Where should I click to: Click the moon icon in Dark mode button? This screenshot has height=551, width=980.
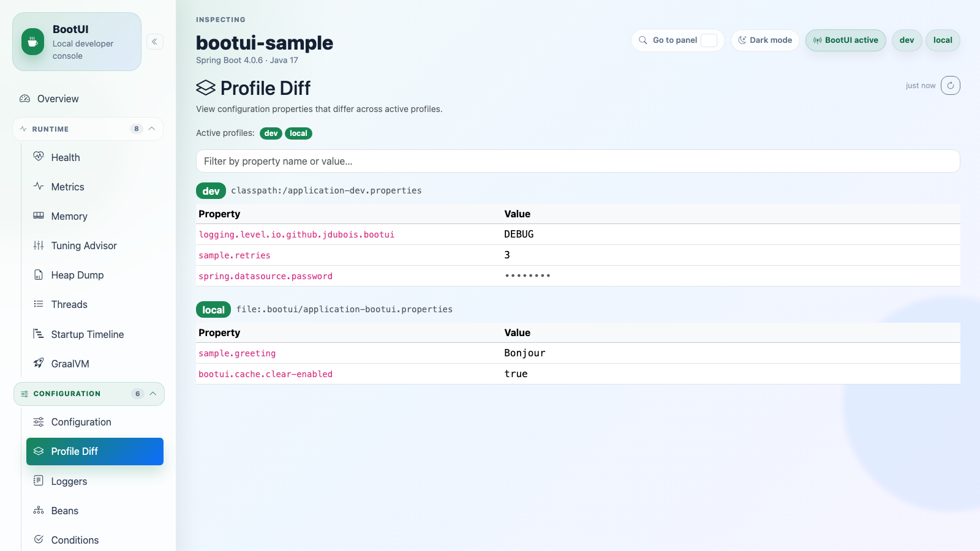[742, 40]
